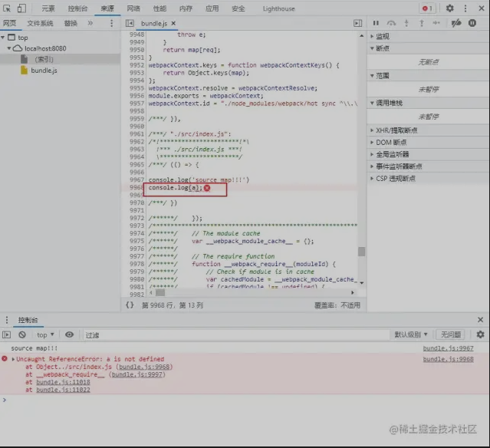The height and width of the screenshot is (448, 490).
Task: Click the code editor horizontal scrollbar thumb
Action: (160, 292)
